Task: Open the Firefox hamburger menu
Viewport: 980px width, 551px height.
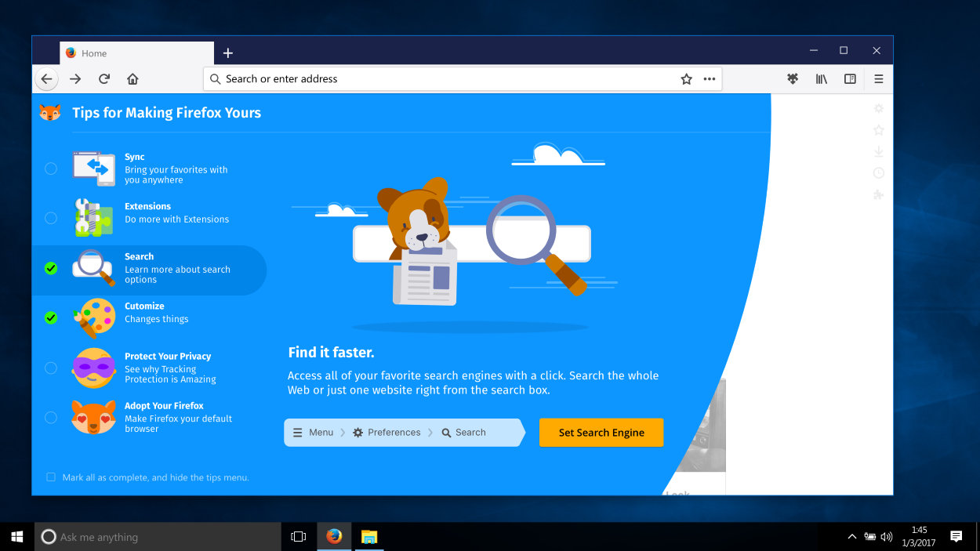Action: (879, 79)
